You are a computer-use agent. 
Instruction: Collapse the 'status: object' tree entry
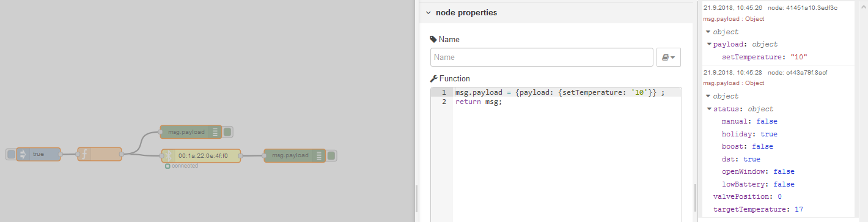708,109
